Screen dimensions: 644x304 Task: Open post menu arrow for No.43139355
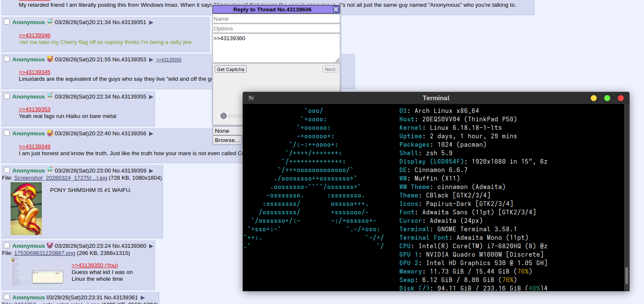(151, 97)
